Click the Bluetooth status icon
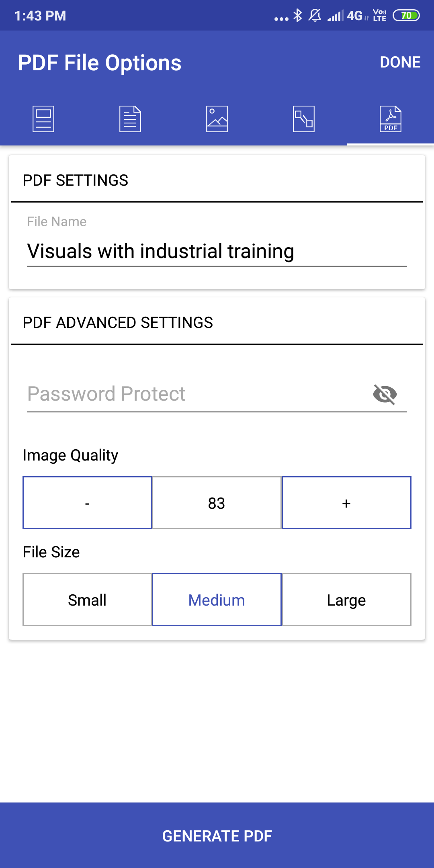Screen dimensions: 434x868 [x=297, y=15]
